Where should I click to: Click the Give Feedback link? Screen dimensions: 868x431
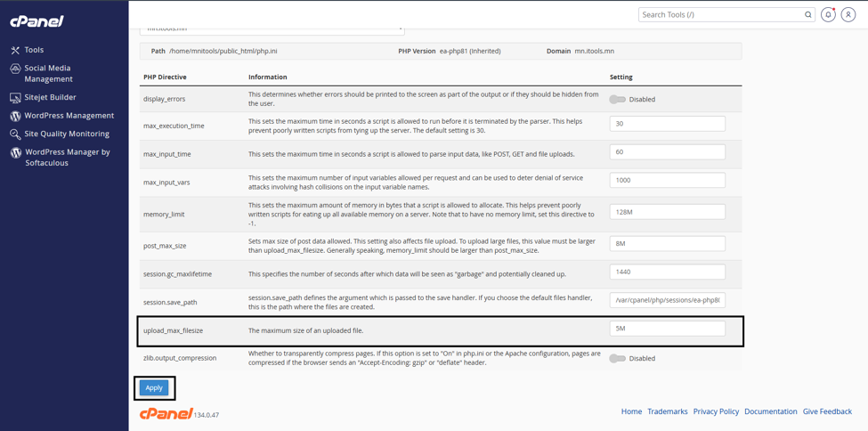(827, 411)
